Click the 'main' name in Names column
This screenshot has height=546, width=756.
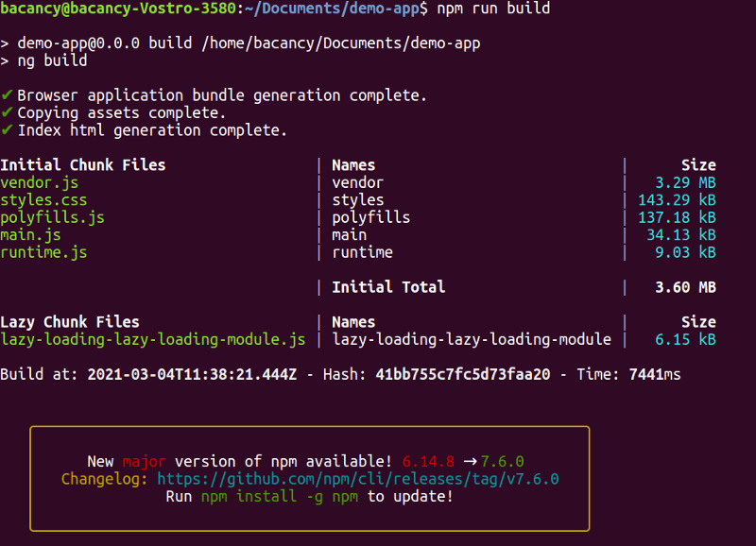tap(349, 235)
